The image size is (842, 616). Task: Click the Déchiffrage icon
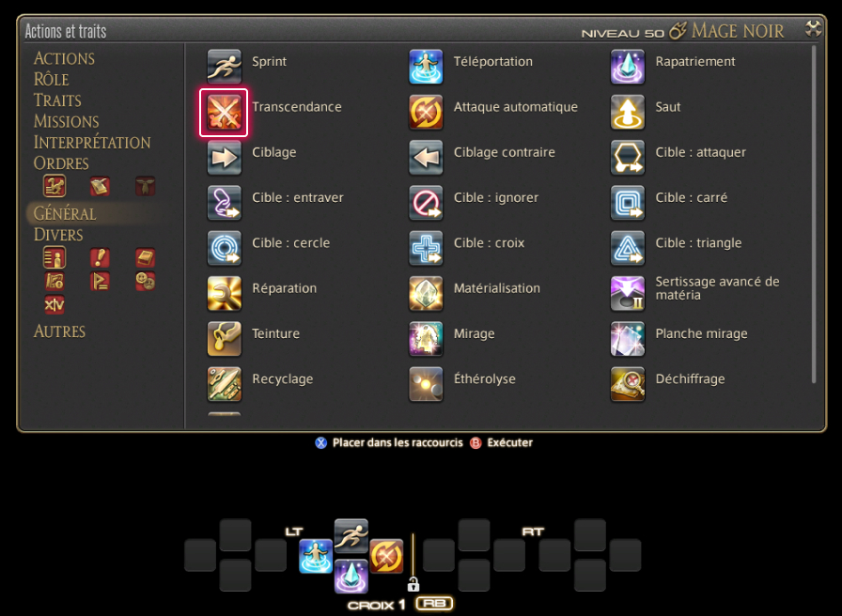(627, 384)
